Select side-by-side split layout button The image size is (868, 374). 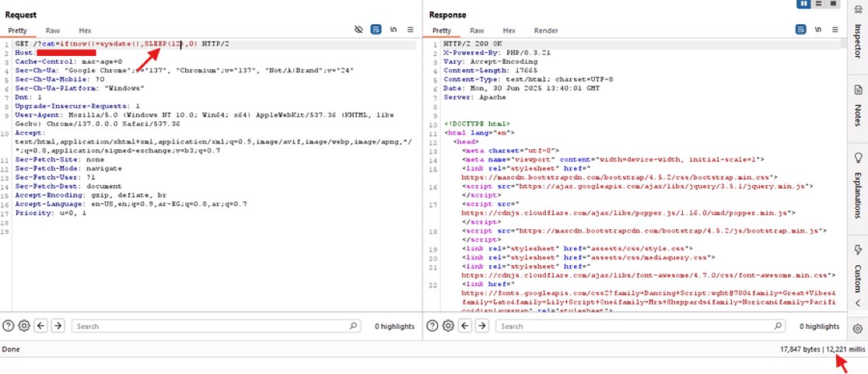(x=803, y=3)
